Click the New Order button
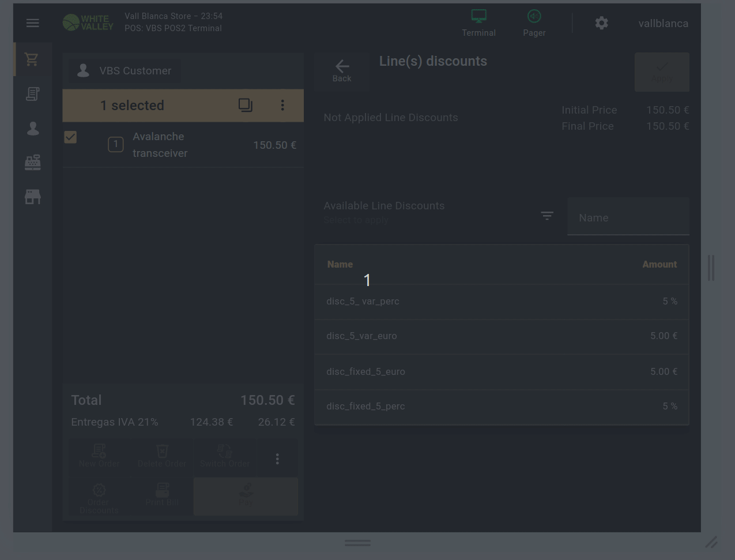 pyautogui.click(x=99, y=457)
